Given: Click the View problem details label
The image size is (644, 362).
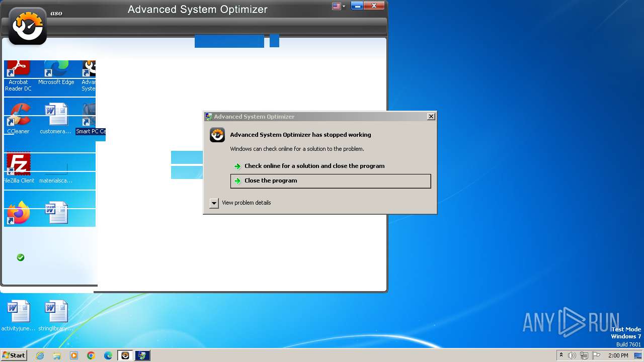Looking at the screenshot, I should click(x=247, y=203).
